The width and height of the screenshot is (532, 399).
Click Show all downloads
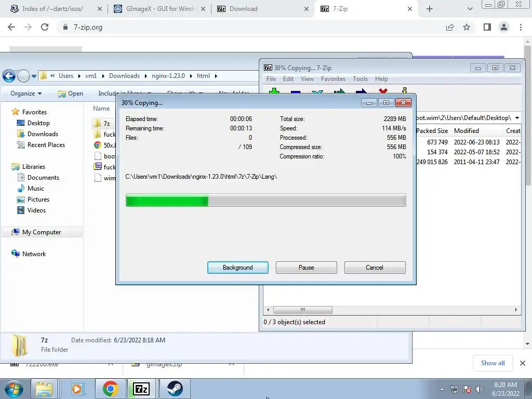click(493, 363)
